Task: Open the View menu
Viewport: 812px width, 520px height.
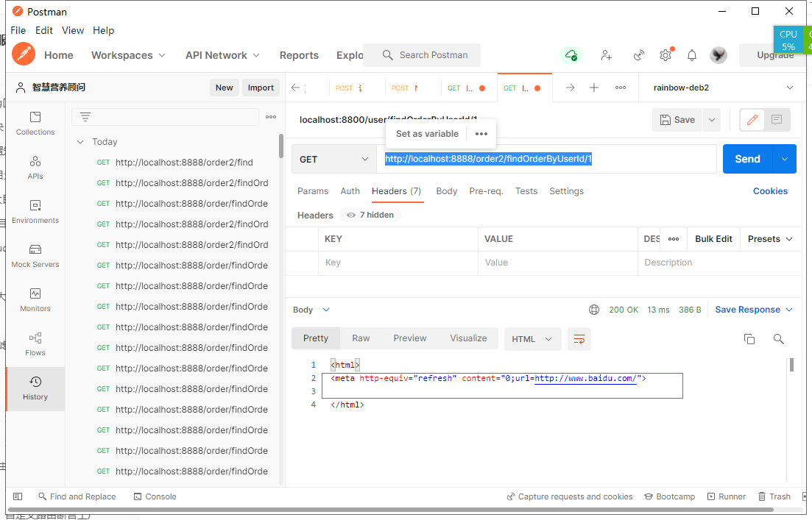Action: (73, 31)
